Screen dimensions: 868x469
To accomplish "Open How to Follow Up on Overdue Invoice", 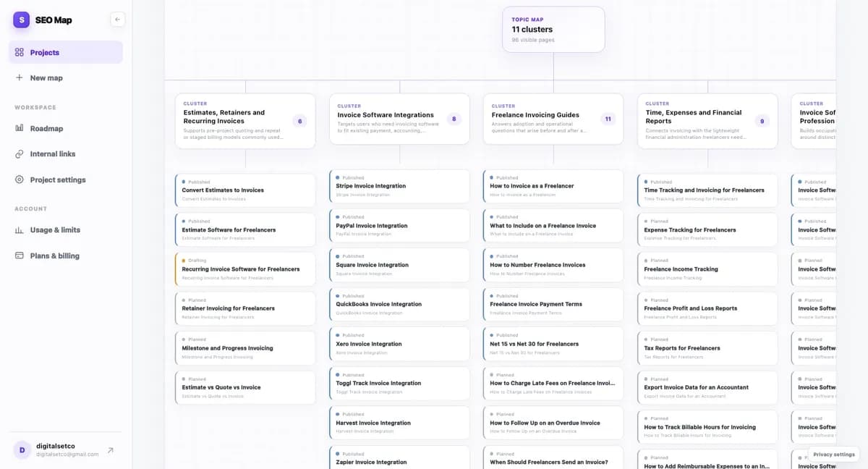I will [x=553, y=423].
